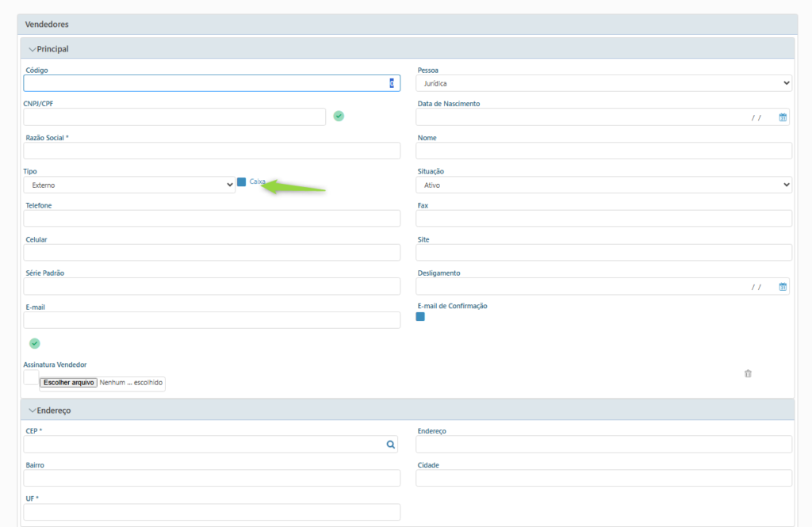812x527 pixels.
Task: Click the magnifier icon in CEP field
Action: 391,445
